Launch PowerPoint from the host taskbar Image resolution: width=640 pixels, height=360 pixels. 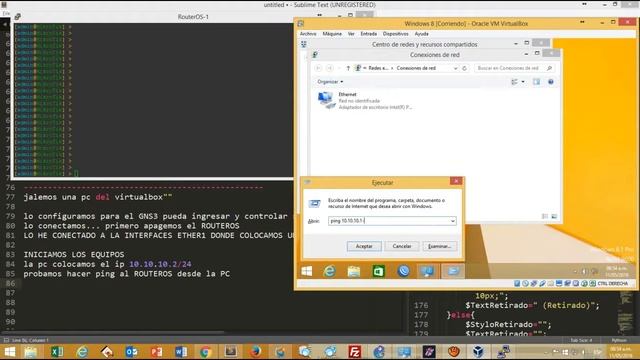pos(156,352)
